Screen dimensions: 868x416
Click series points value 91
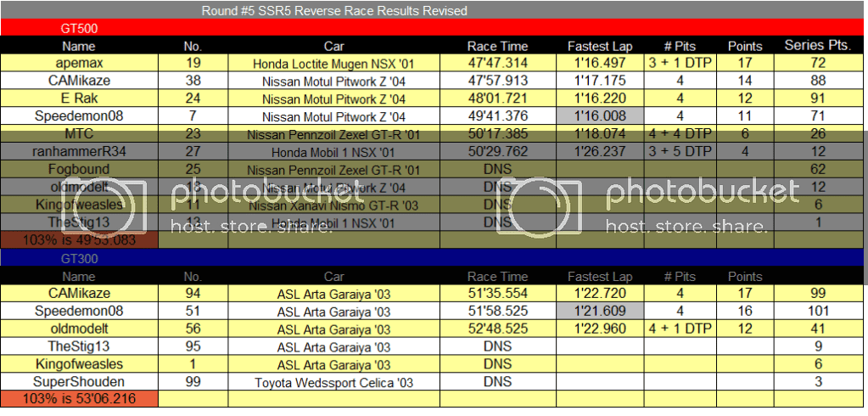(x=817, y=98)
